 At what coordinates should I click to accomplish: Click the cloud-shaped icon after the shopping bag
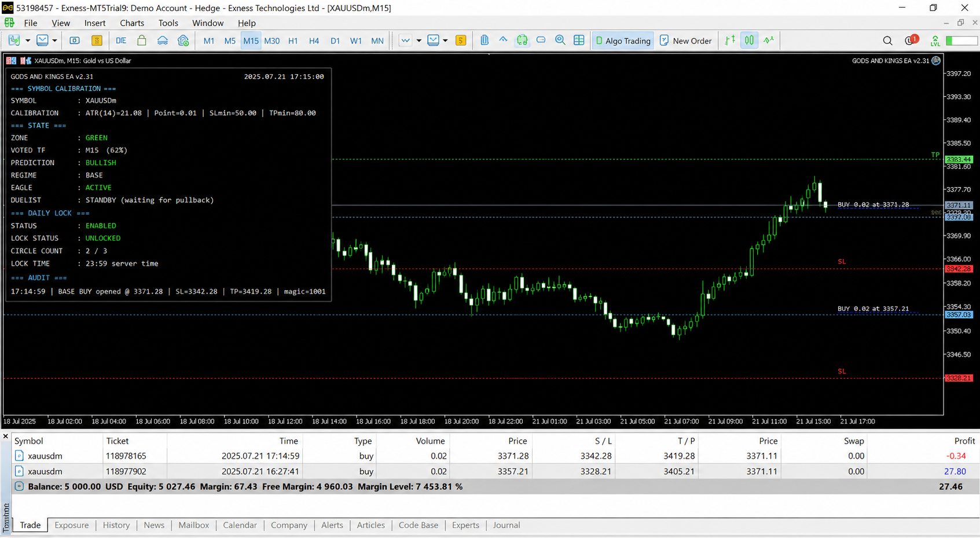[163, 41]
